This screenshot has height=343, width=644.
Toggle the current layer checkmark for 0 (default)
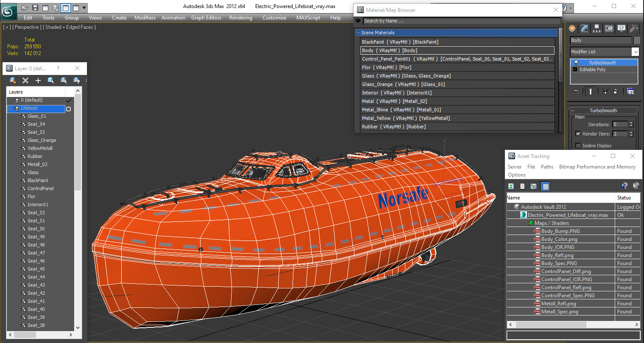[69, 100]
